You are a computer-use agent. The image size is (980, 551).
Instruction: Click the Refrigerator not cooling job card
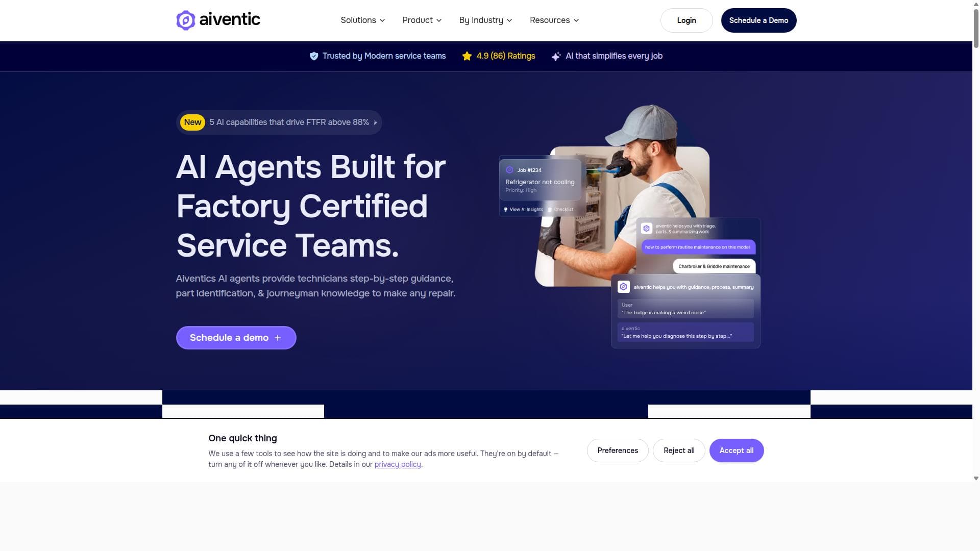pyautogui.click(x=540, y=180)
